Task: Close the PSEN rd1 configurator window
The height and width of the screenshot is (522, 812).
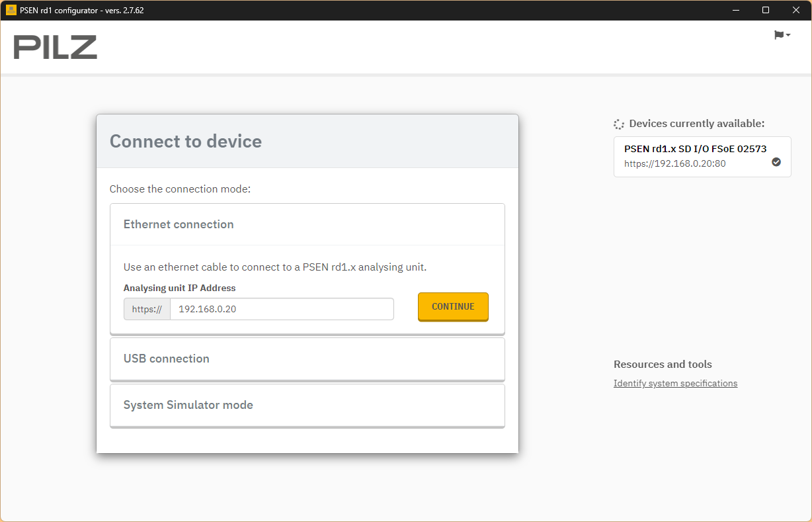Action: click(796, 10)
